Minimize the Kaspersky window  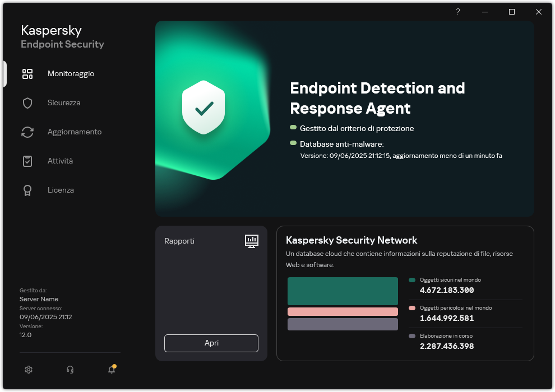(485, 12)
